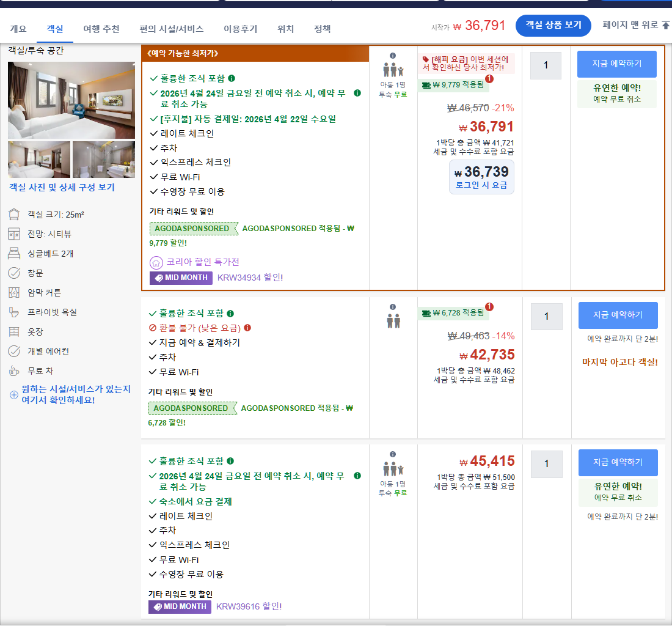Click ₩36,739 로그인 시 요금 box
Viewport: 672px width, 626px height.
(x=481, y=177)
